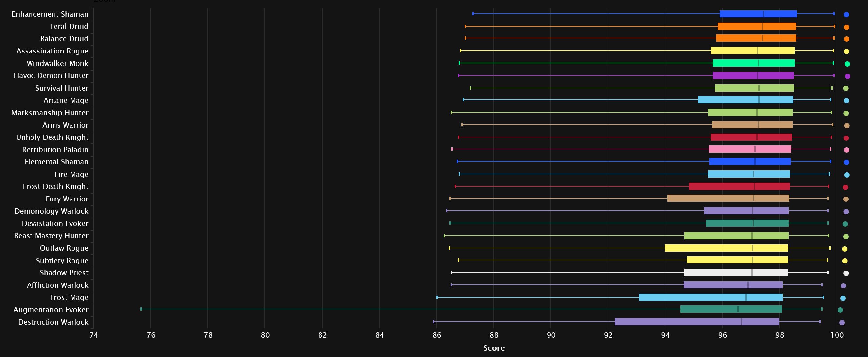
Task: Click the Augmentation Evoker outlier dot
Action: point(840,310)
